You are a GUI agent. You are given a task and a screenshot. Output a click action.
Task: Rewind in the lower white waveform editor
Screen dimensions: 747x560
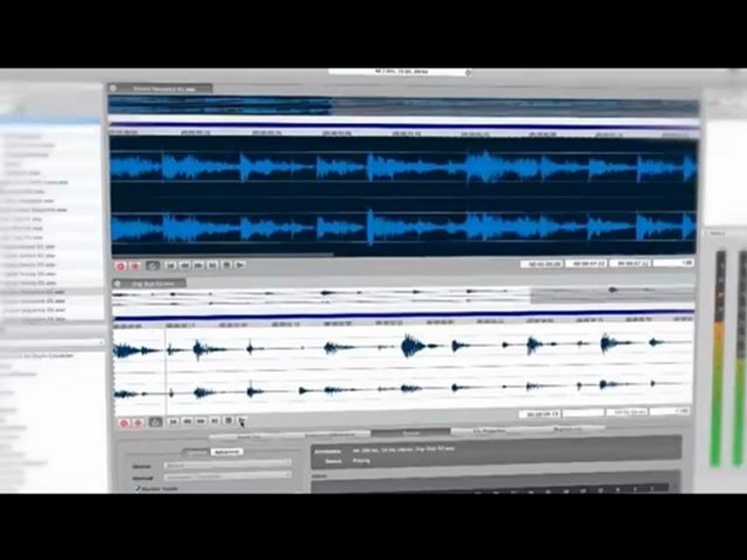coord(188,422)
